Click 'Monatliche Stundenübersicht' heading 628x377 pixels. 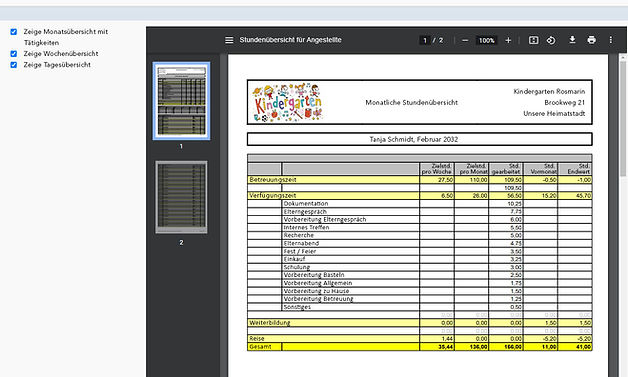tap(411, 103)
